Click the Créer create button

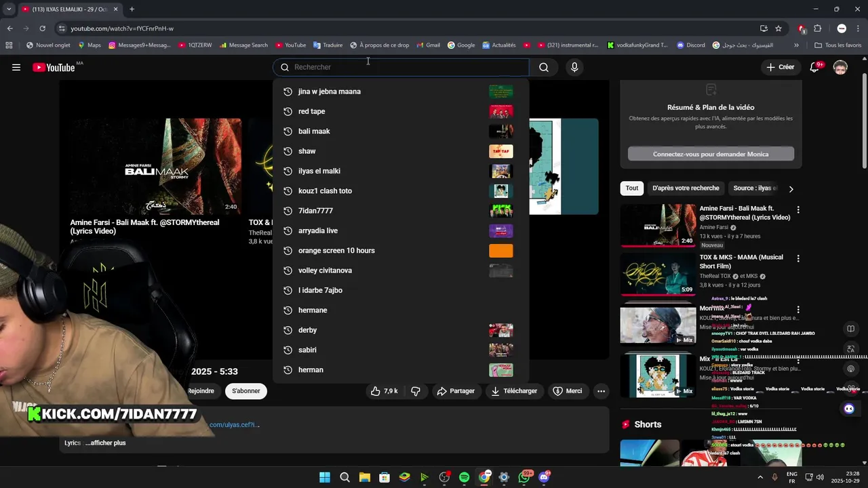[x=780, y=67]
